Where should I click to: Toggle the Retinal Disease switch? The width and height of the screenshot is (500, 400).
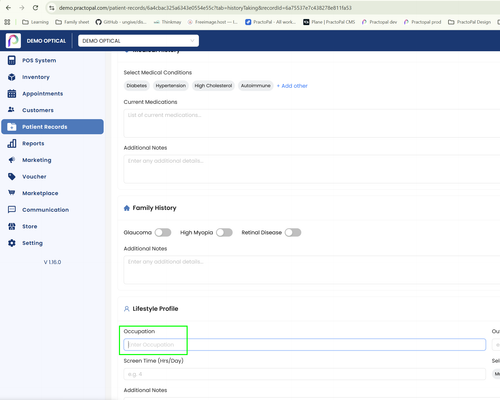293,232
